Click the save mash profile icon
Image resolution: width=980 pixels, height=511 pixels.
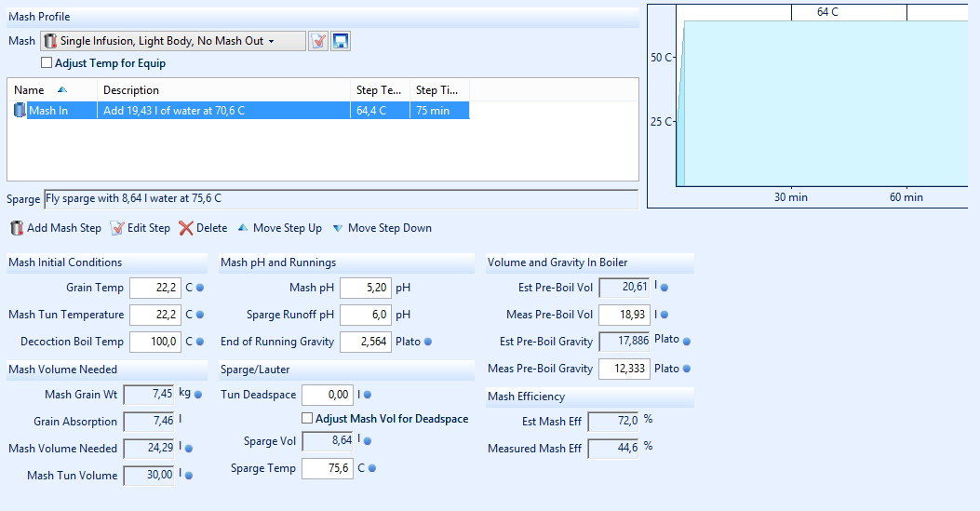pos(341,41)
